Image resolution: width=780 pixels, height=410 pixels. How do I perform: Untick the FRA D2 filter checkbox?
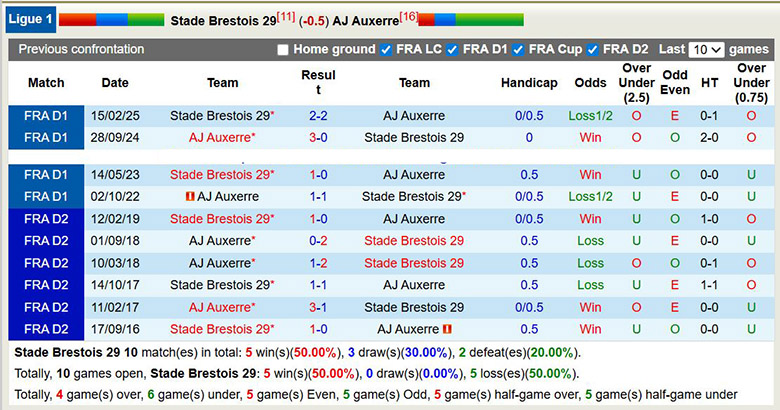[592, 50]
